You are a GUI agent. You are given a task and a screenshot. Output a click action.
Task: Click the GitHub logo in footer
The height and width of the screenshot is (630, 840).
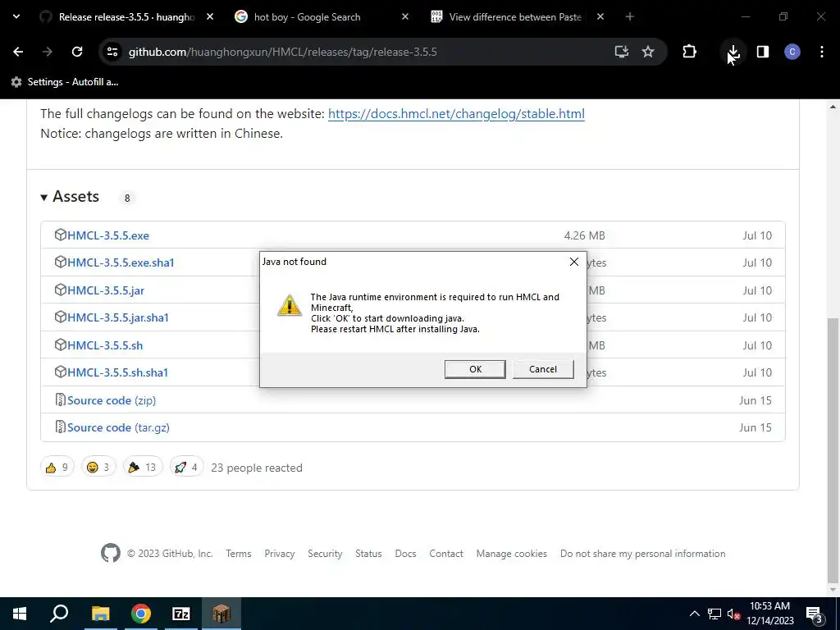point(111,554)
